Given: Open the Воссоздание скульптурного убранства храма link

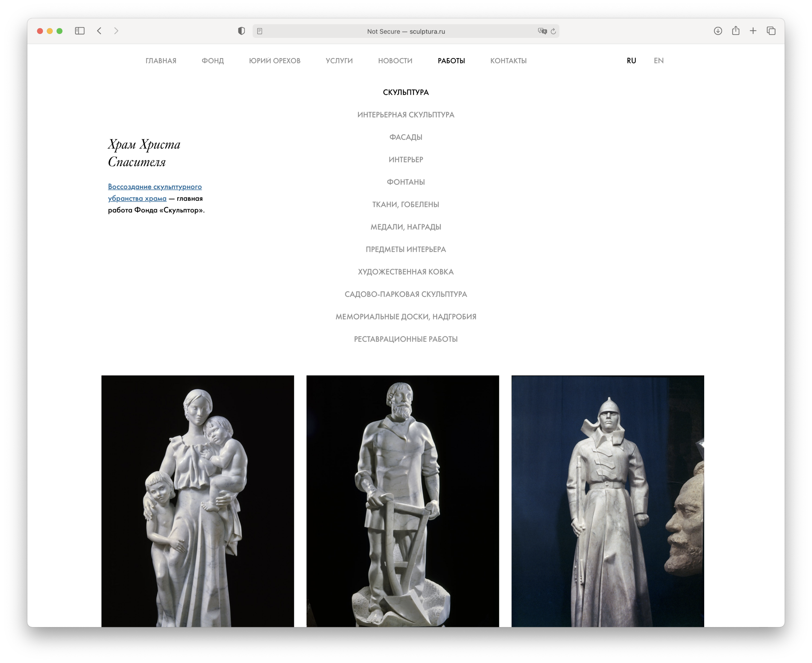Looking at the screenshot, I should tap(154, 187).
